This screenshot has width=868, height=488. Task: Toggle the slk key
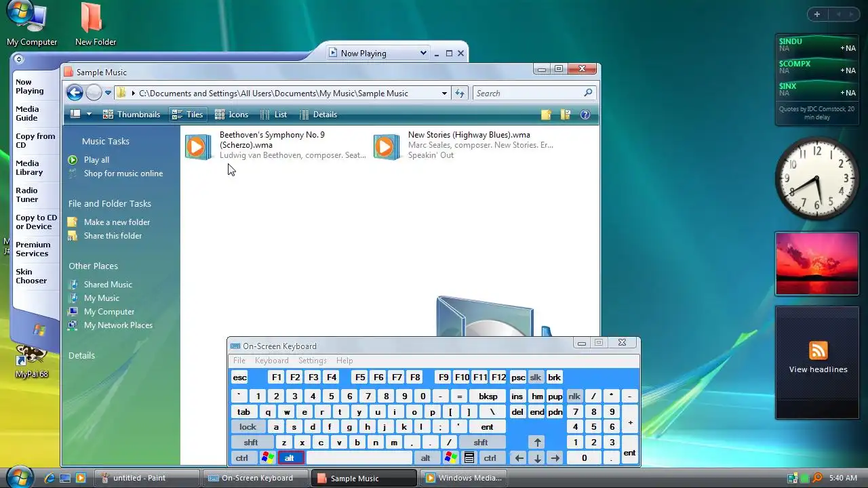coord(536,378)
